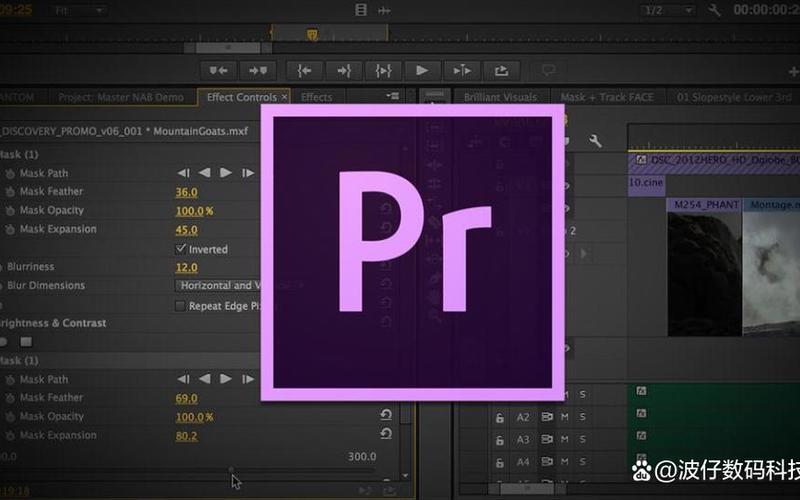Viewport: 800px width, 500px height.
Task: Select the Effect Controls tab
Action: point(242,97)
